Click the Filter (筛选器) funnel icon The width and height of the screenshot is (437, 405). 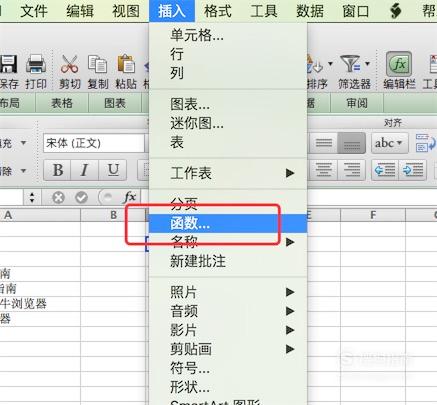click(x=350, y=64)
